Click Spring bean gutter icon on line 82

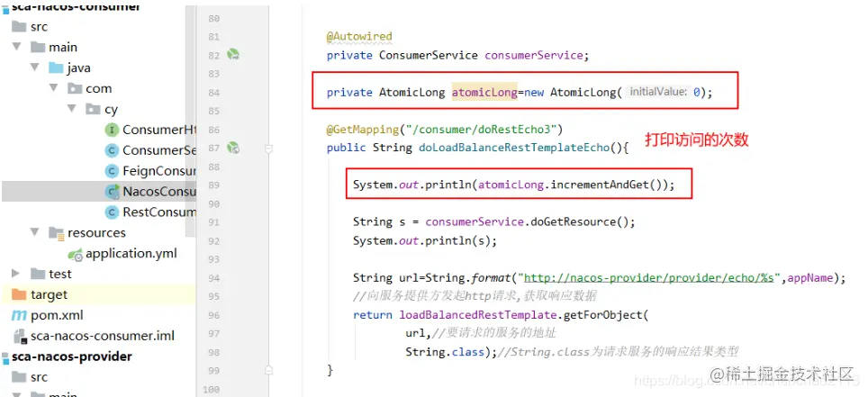click(x=233, y=55)
